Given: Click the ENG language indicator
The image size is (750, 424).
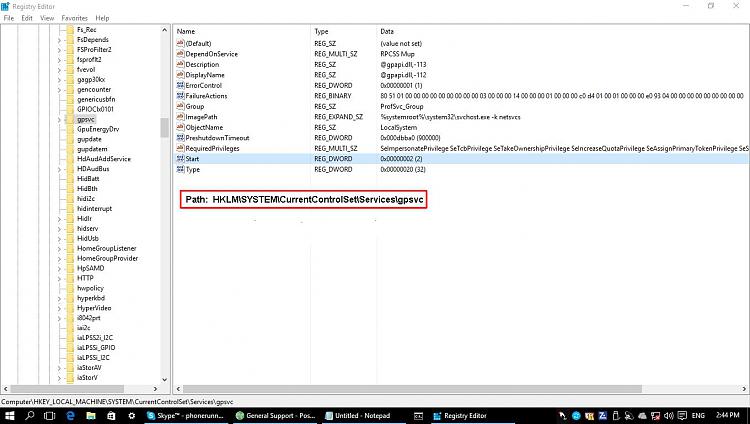Looking at the screenshot, I should [x=698, y=415].
